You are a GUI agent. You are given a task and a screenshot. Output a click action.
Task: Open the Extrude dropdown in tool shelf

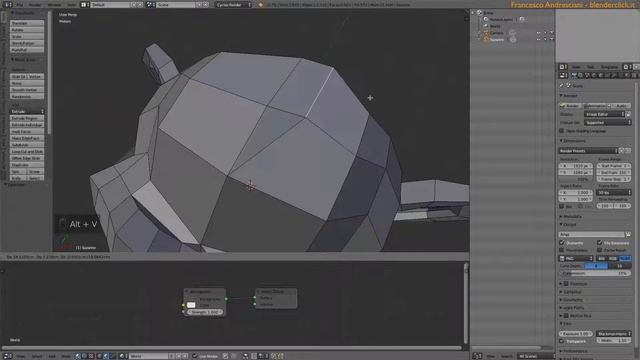click(x=27, y=111)
